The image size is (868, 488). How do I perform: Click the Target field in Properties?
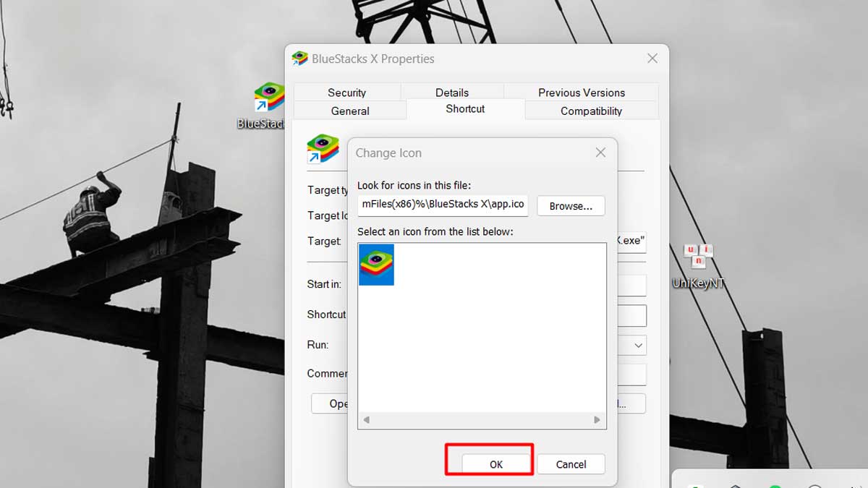coord(631,241)
